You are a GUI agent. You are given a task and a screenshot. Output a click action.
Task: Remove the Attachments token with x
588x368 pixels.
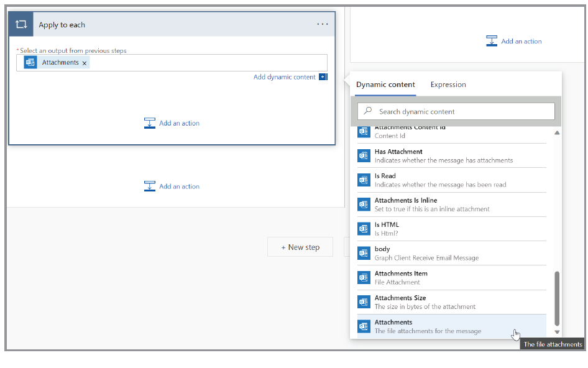pyautogui.click(x=85, y=63)
